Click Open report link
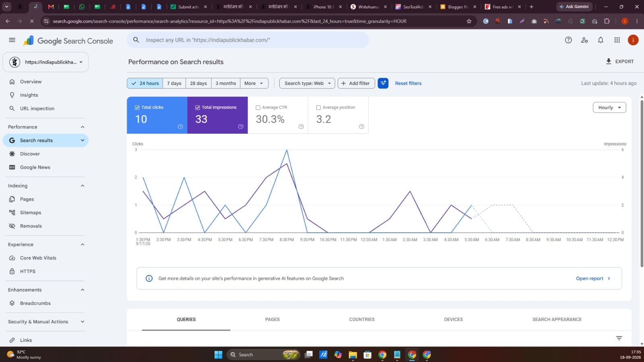Viewport: 644px width, 362px height. [593, 278]
